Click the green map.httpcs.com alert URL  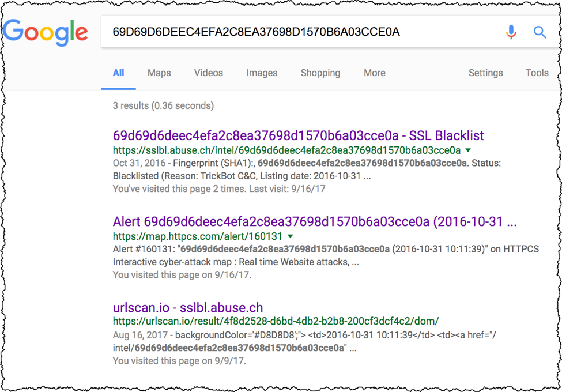coord(198,236)
